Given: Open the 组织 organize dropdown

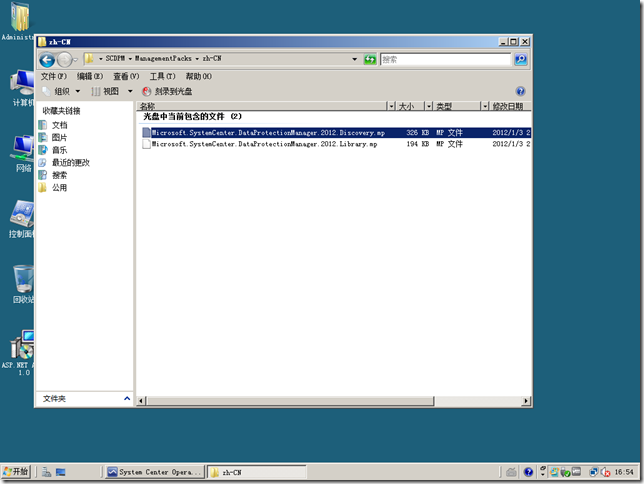Looking at the screenshot, I should [61, 91].
